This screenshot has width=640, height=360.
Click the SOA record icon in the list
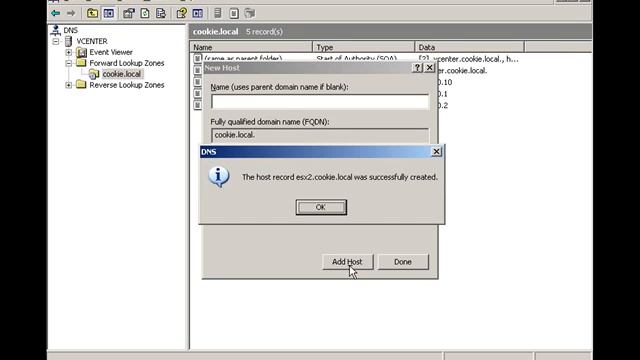[198, 59]
